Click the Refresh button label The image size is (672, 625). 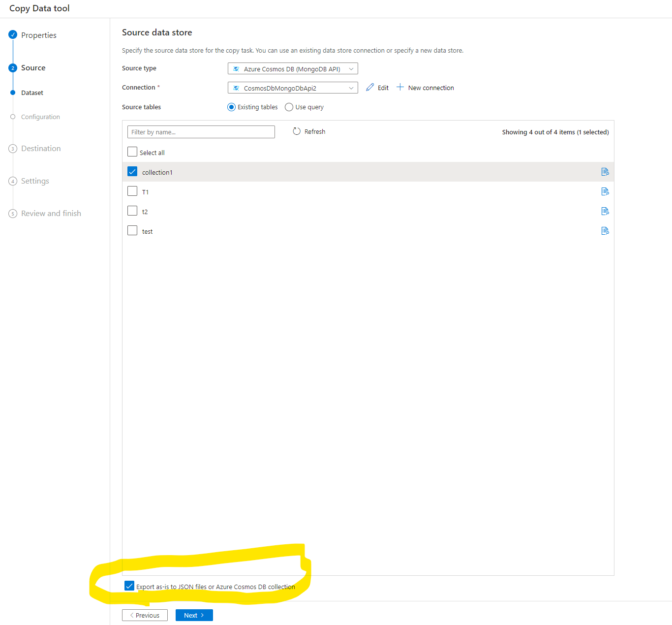pos(315,131)
